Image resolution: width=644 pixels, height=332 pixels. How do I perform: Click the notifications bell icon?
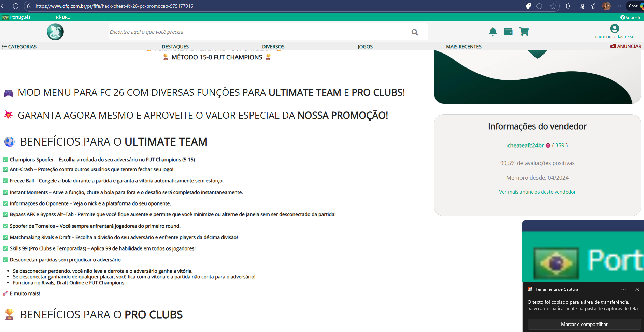coord(493,32)
